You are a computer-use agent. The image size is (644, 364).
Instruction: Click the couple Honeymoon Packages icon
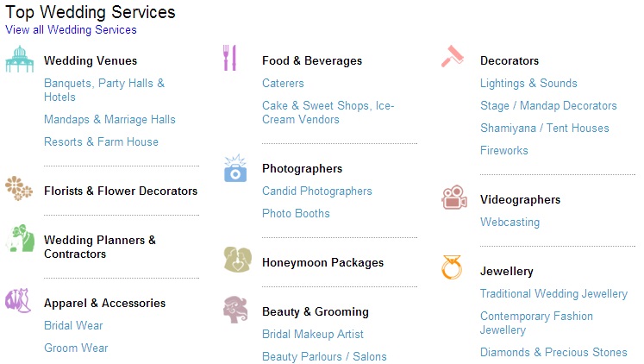[237, 260]
